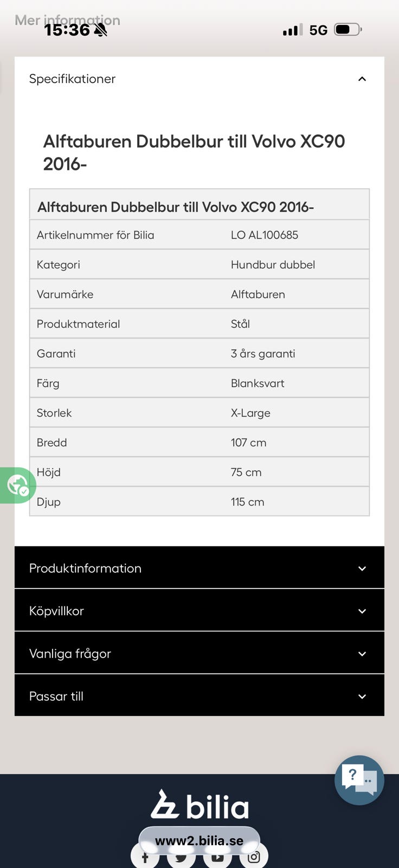This screenshot has width=399, height=868.
Task: Open the Facebook social icon
Action: [x=145, y=857]
